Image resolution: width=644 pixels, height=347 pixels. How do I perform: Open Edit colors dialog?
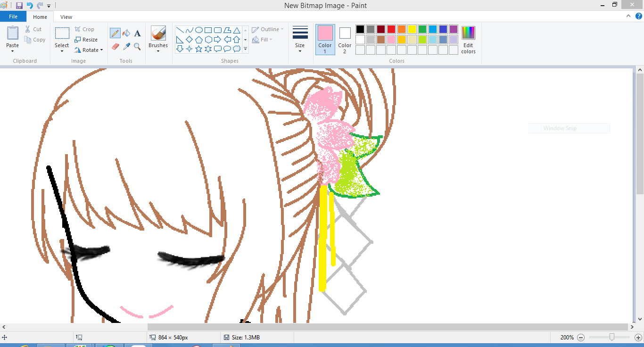click(x=469, y=40)
